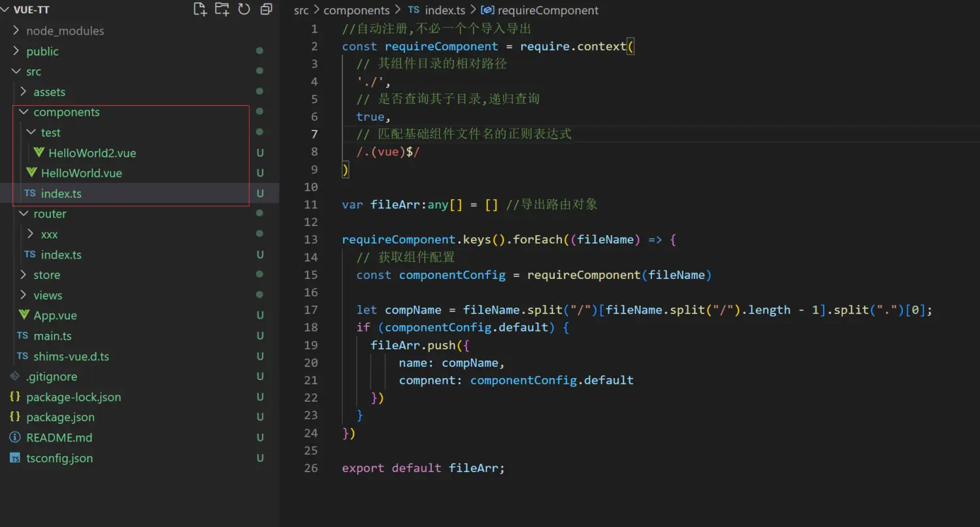The width and height of the screenshot is (980, 527).
Task: Open index.ts under the router folder
Action: (x=61, y=255)
